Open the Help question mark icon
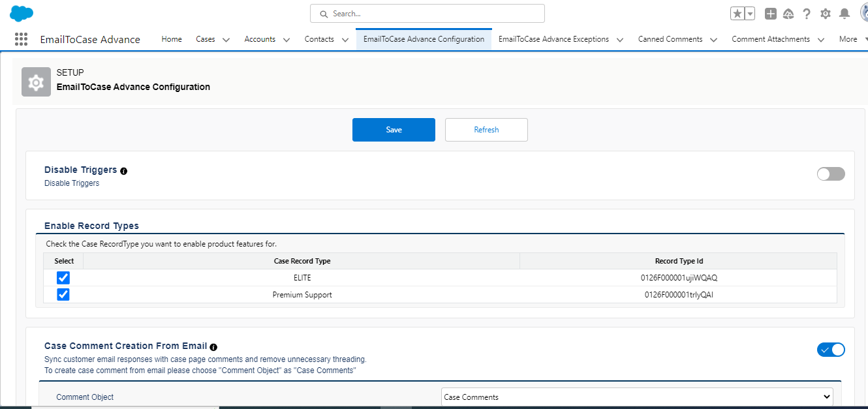The image size is (868, 409). (807, 14)
